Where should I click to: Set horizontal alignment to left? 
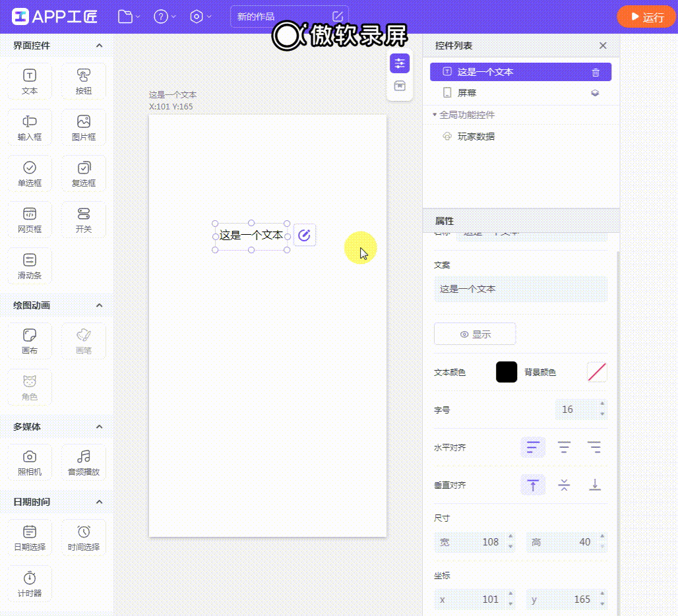click(533, 447)
